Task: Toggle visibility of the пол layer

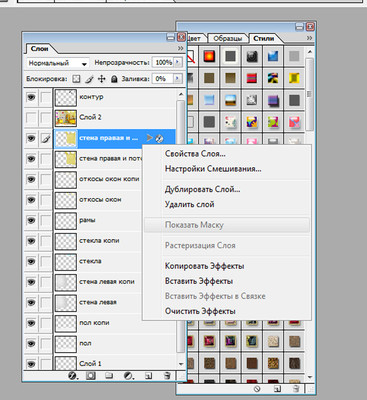Action: coord(31,343)
